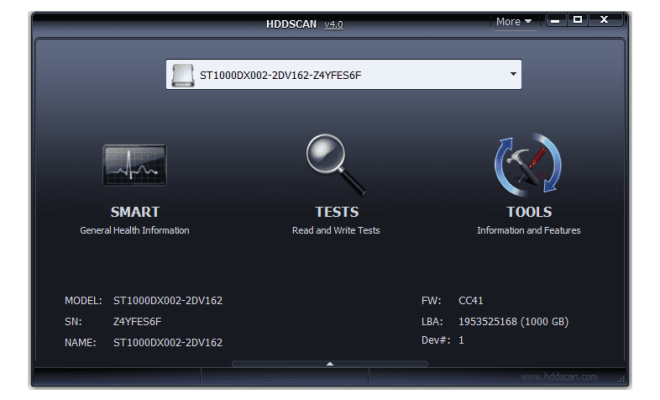Click the v4.0 version link
This screenshot has width=660, height=400.
[334, 25]
